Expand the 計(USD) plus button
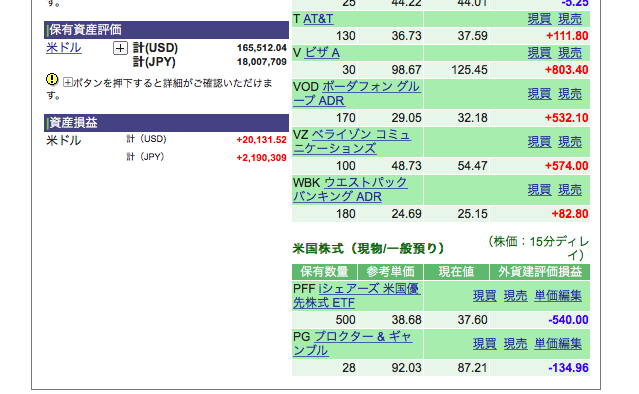This screenshot has width=639, height=394. click(x=120, y=48)
